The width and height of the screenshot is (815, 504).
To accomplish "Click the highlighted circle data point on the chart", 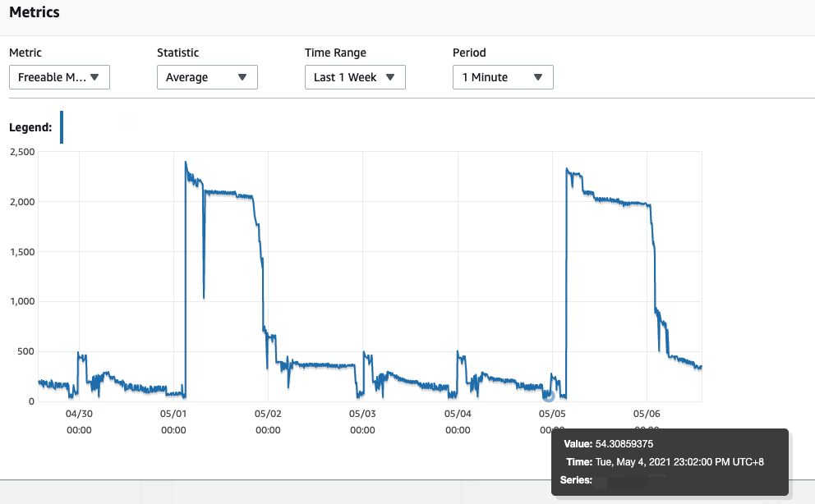I will pos(549,395).
